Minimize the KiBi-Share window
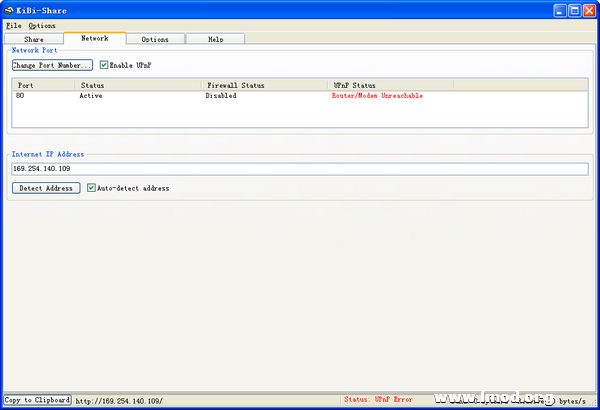Viewport: 600px width, 410px height. [x=555, y=8]
